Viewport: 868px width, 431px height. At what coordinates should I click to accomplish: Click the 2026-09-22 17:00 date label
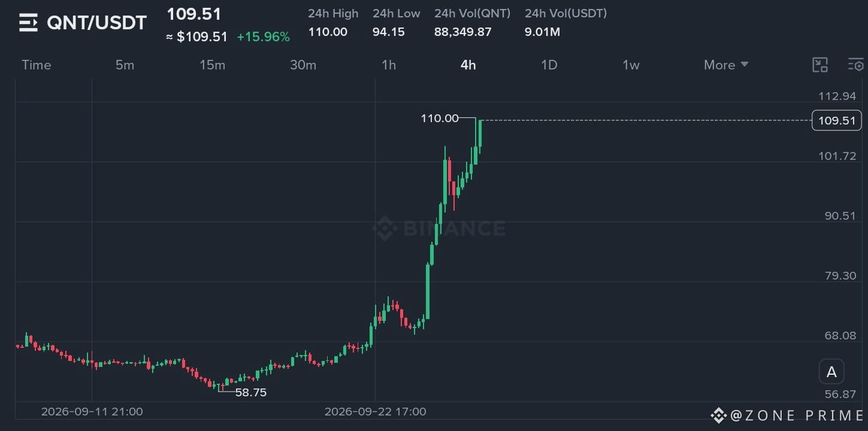tap(375, 412)
